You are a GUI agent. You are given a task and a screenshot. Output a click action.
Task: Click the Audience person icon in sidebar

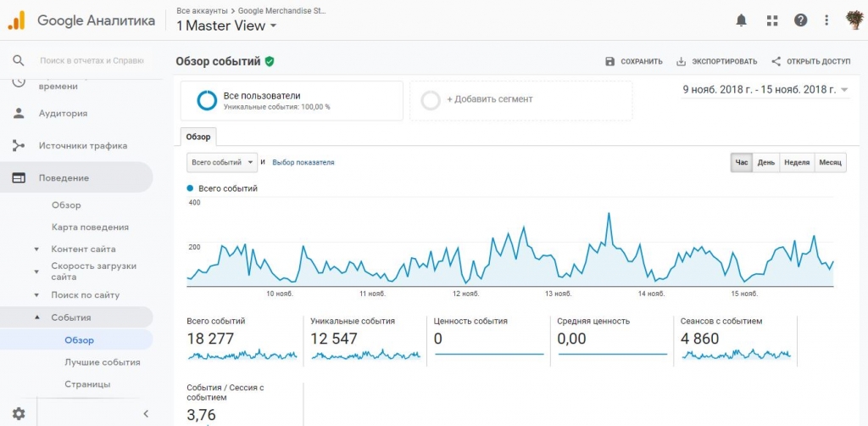click(x=19, y=114)
